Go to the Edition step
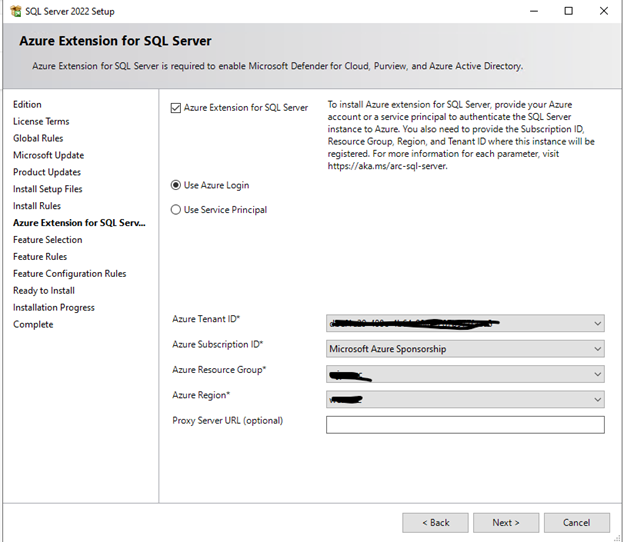Image resolution: width=624 pixels, height=542 pixels. pyautogui.click(x=27, y=104)
